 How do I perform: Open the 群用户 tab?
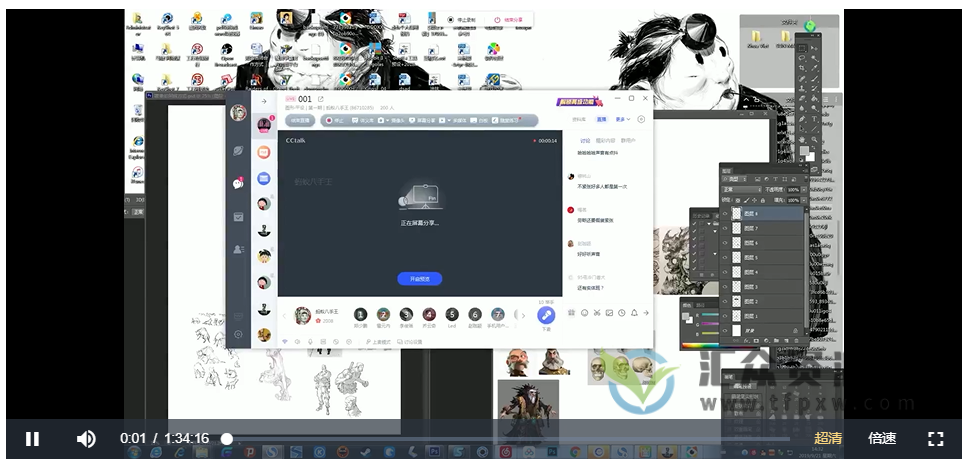(x=628, y=140)
